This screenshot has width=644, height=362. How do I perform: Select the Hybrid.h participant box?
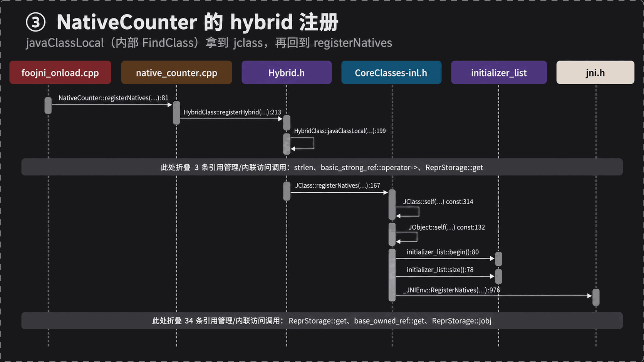[x=287, y=72]
